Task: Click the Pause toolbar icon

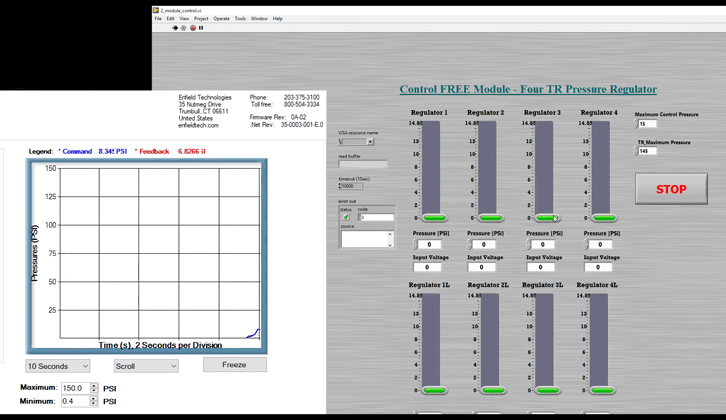Action: click(x=201, y=28)
